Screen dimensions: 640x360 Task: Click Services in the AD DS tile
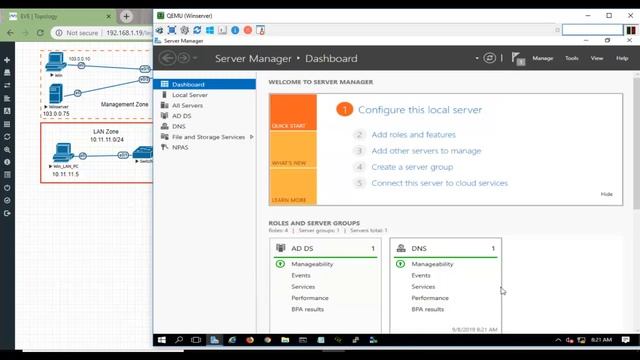(303, 287)
